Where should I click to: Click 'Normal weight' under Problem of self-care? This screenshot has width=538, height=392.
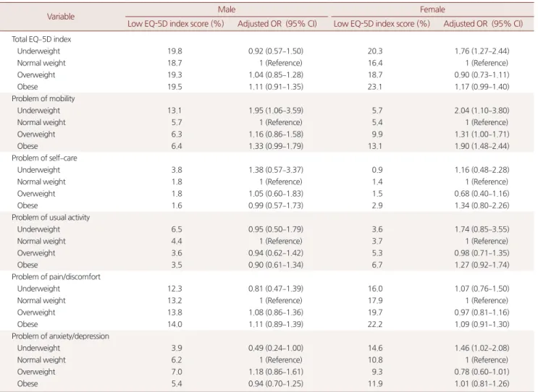pos(41,182)
